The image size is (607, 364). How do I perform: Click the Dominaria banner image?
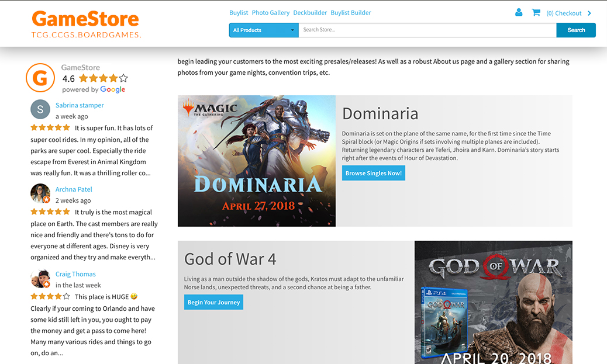click(257, 161)
